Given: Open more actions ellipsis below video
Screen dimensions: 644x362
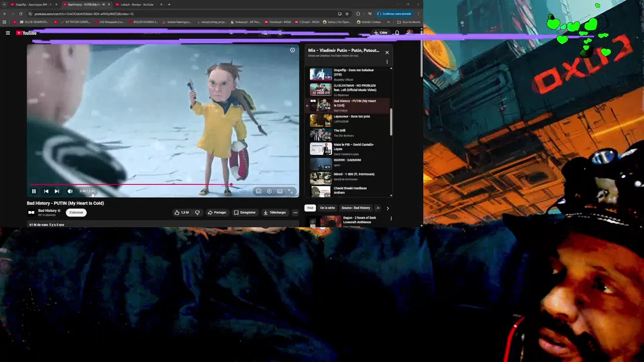Looking at the screenshot, I should (295, 212).
